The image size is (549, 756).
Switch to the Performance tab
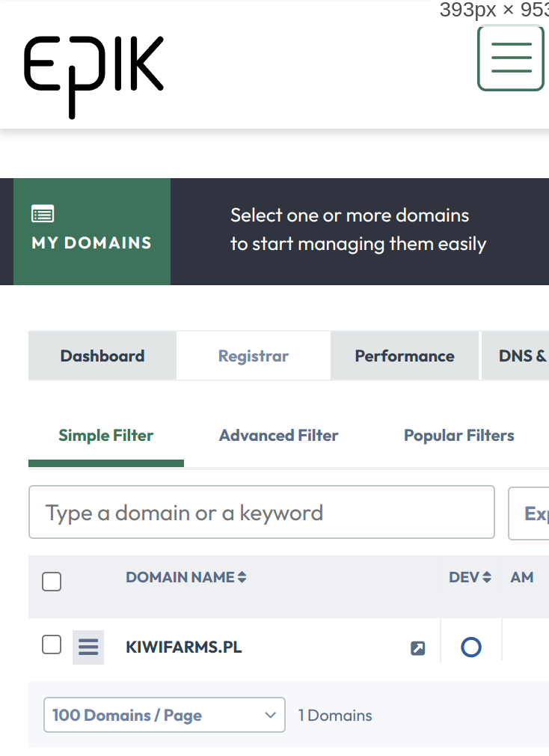click(x=405, y=356)
